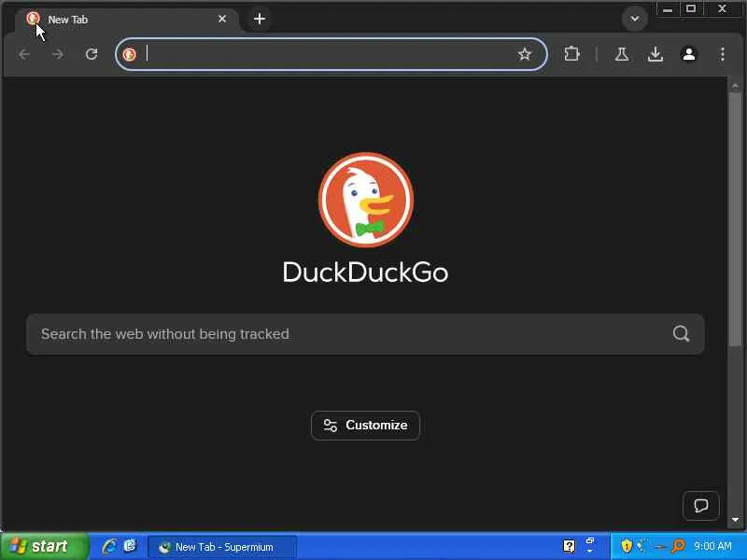Click the vertical scrollbar thumb
Viewport: 747px width, 560px height.
pos(735,219)
